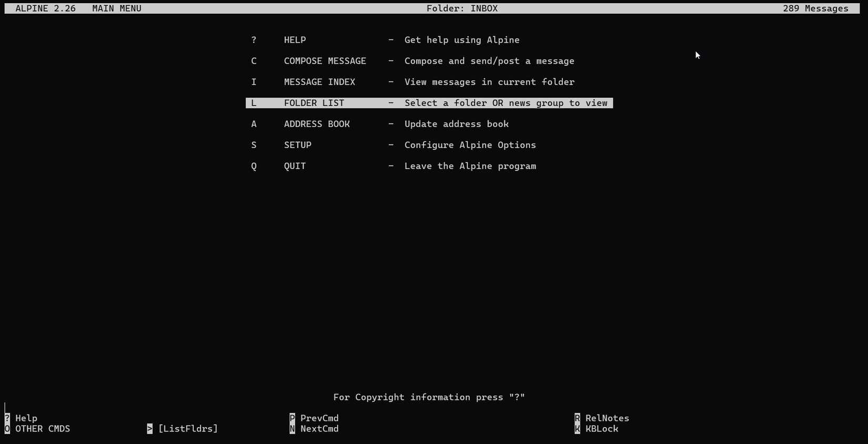Choose QUIT to leave Alpine
Screen dimensions: 868x444
tap(295, 166)
